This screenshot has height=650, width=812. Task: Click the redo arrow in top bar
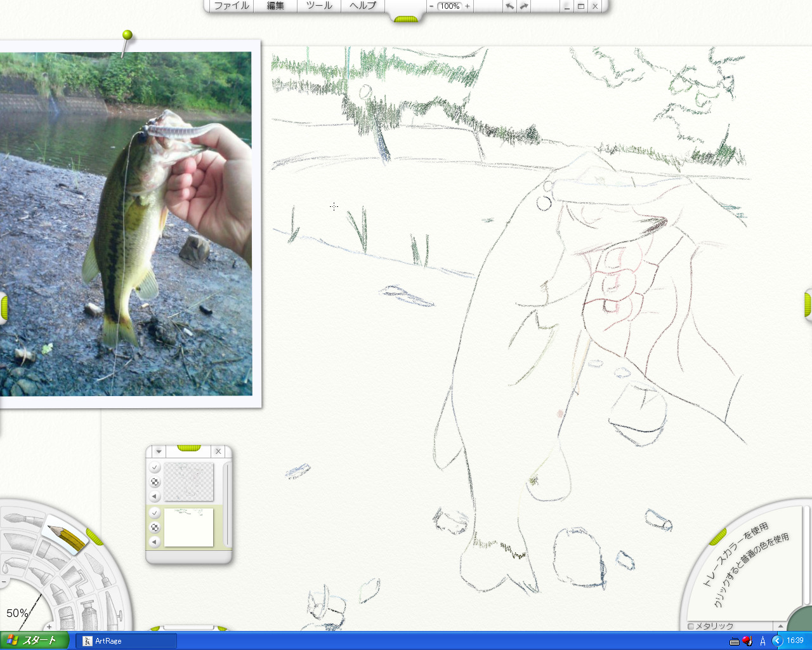[x=524, y=6]
